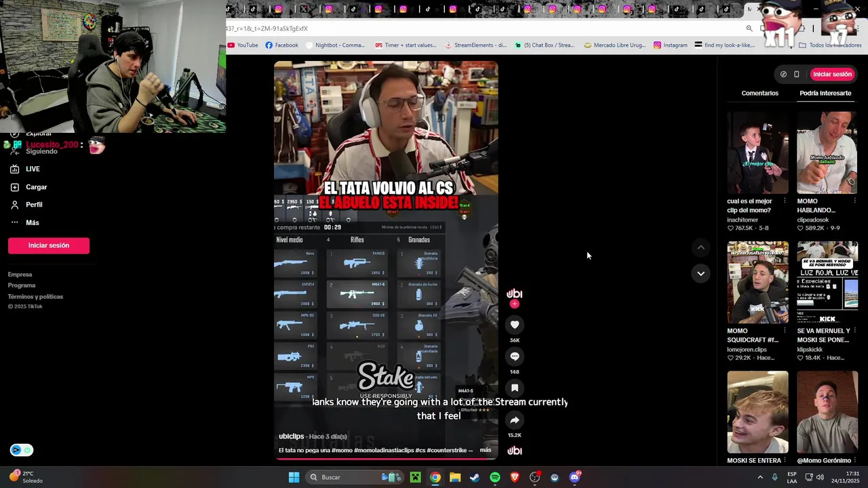Open the Instagram bookmark
Viewport: 868px width, 488px height.
coord(671,45)
